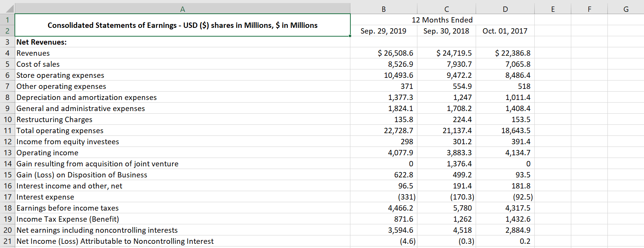This screenshot has width=644, height=248.
Task: Select column C header
Action: [x=446, y=9]
